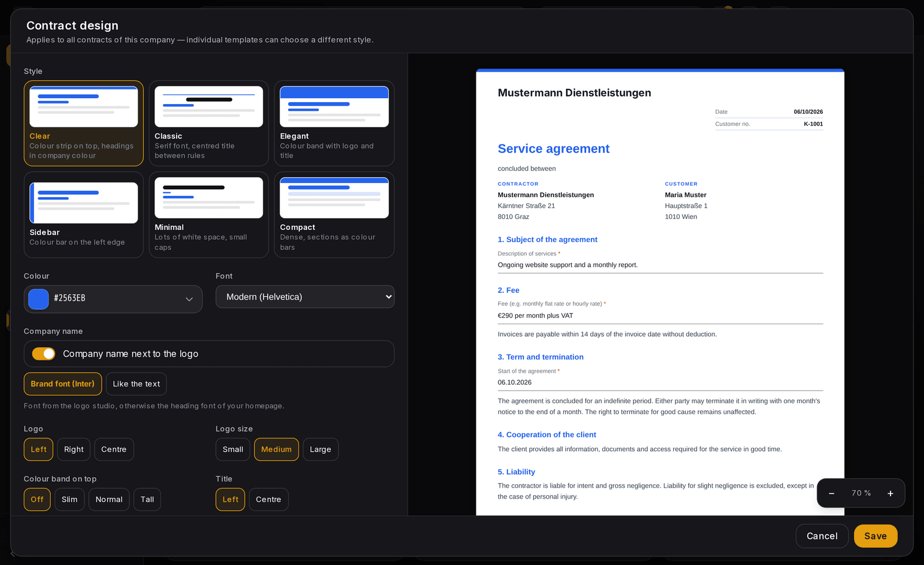Choose the Minimal style card
Viewport: 924px width, 565px height.
tap(208, 214)
